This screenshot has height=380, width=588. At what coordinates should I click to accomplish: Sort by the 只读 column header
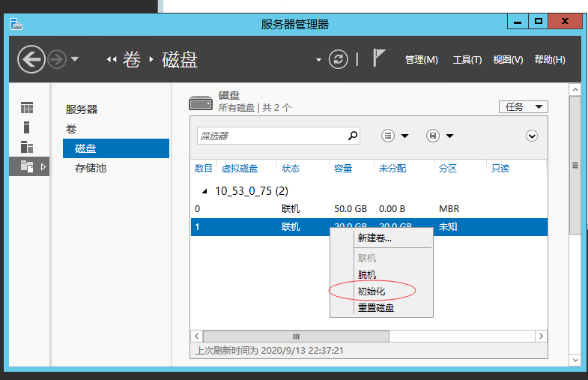click(x=500, y=169)
